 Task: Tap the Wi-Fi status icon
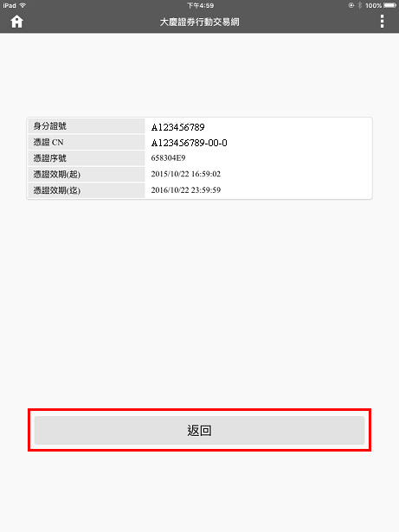[x=23, y=5]
